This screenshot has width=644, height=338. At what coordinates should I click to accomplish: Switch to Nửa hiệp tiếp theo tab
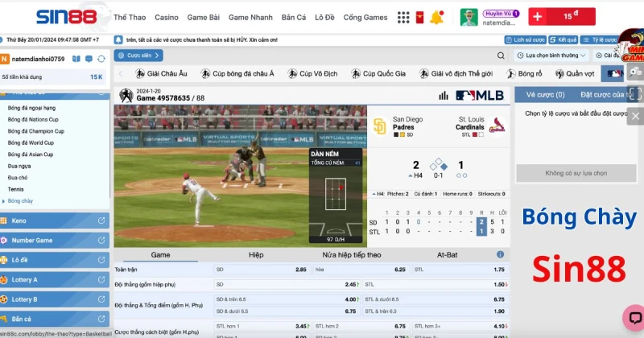(x=352, y=254)
